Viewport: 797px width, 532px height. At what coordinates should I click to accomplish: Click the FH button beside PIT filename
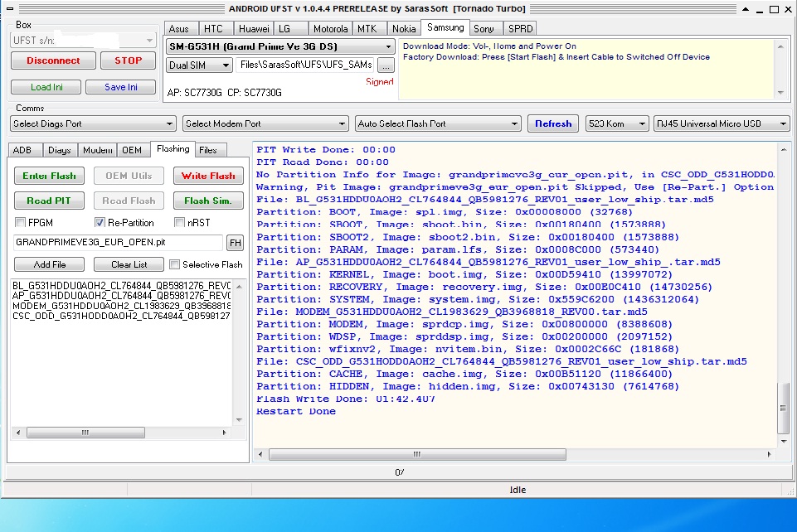tap(236, 243)
